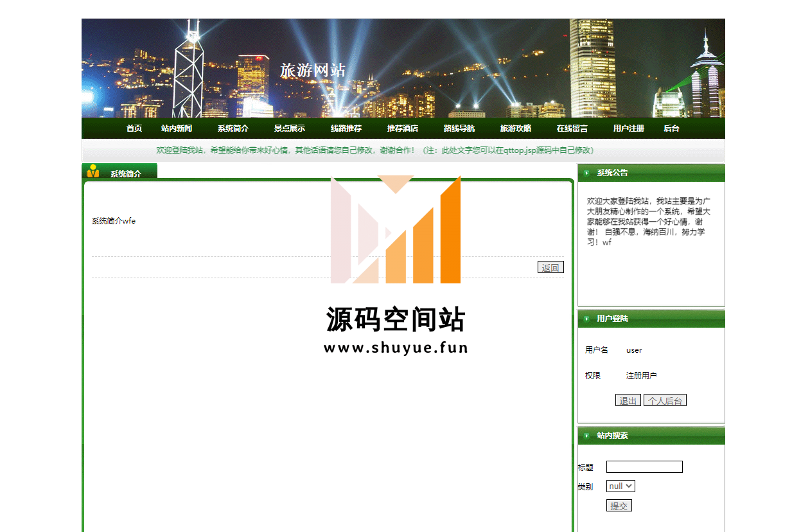Open 个人后台 personal dashboard button
The width and height of the screenshot is (792, 532).
665,401
